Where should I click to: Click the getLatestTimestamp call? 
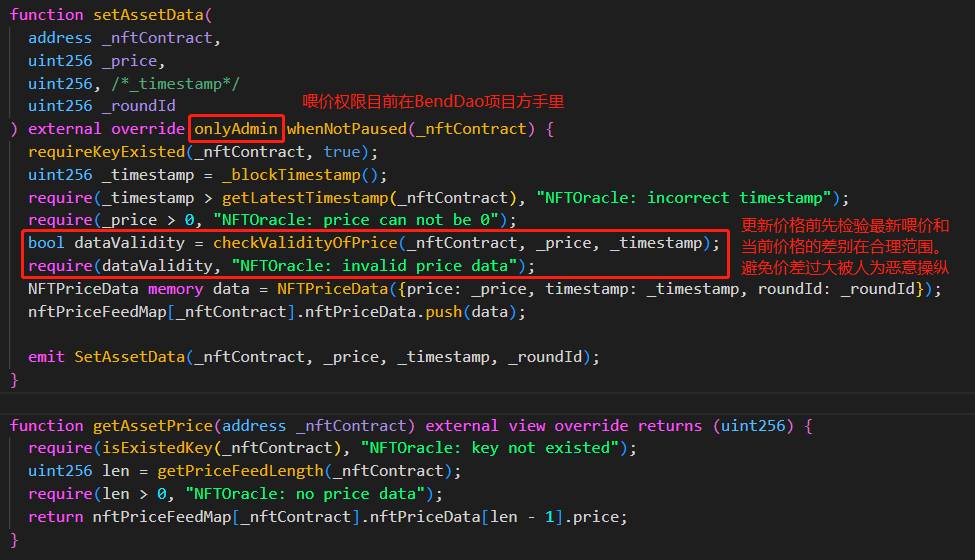point(305,198)
